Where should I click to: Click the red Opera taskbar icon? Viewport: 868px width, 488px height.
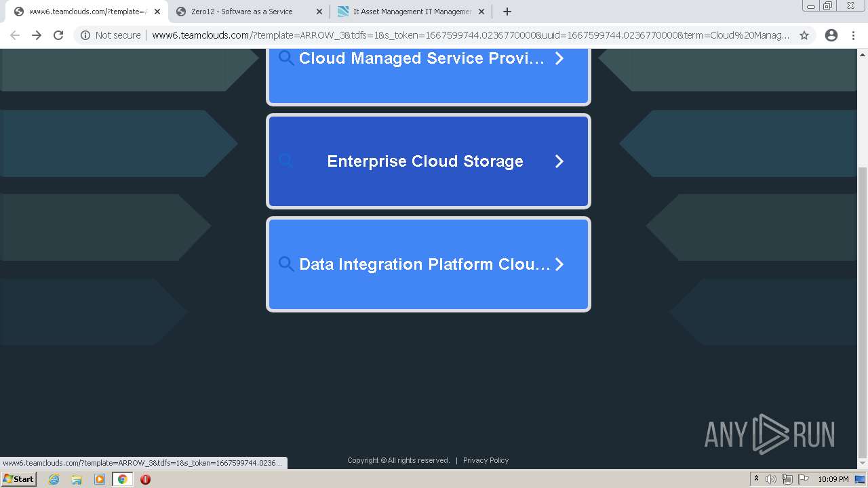[145, 479]
